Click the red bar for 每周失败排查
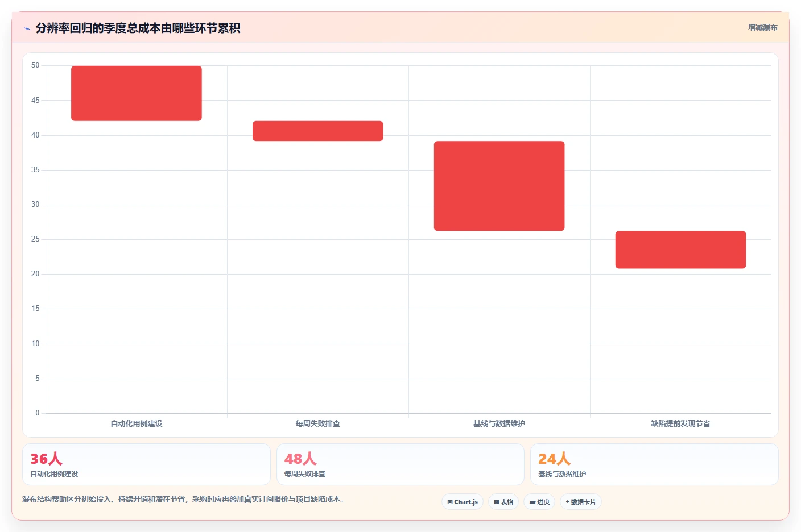This screenshot has height=532, width=801. 318,131
